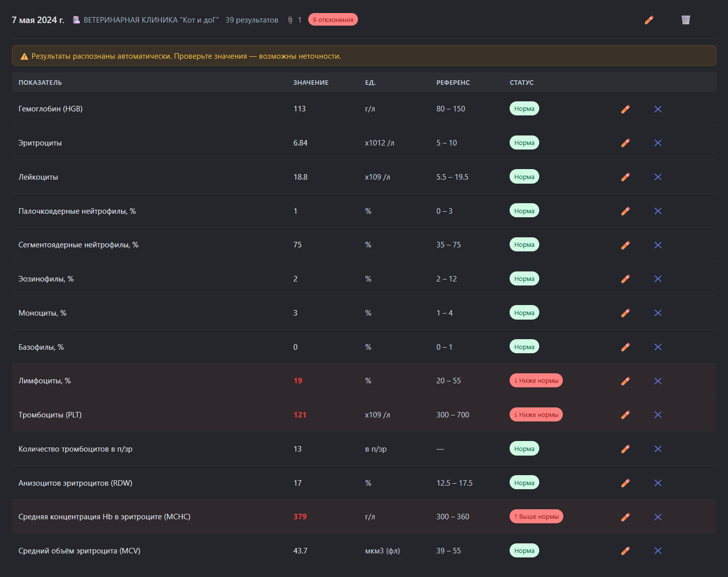
Task: Remove the Эритроциты row
Action: click(658, 143)
